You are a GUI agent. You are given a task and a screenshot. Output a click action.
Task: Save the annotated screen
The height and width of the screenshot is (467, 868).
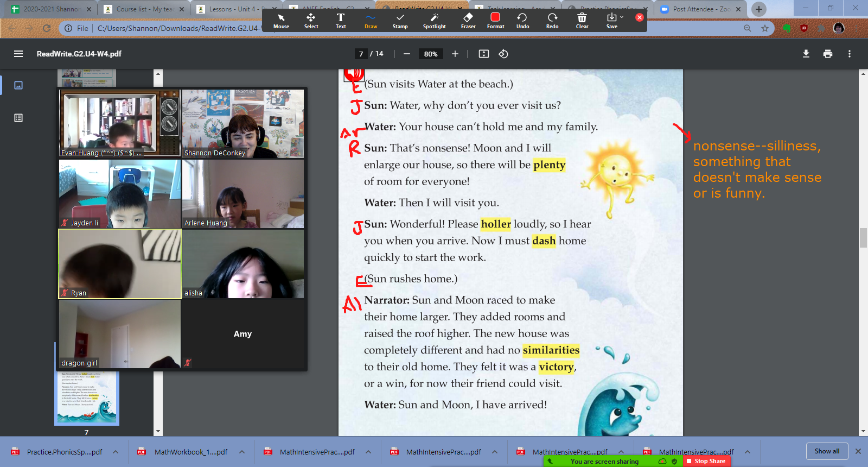611,21
